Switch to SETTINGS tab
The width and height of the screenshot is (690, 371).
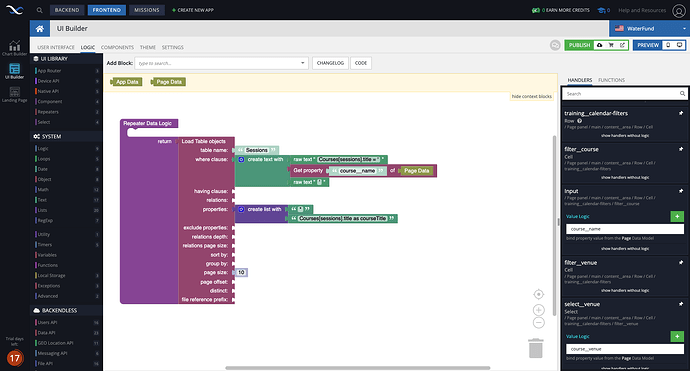172,47
